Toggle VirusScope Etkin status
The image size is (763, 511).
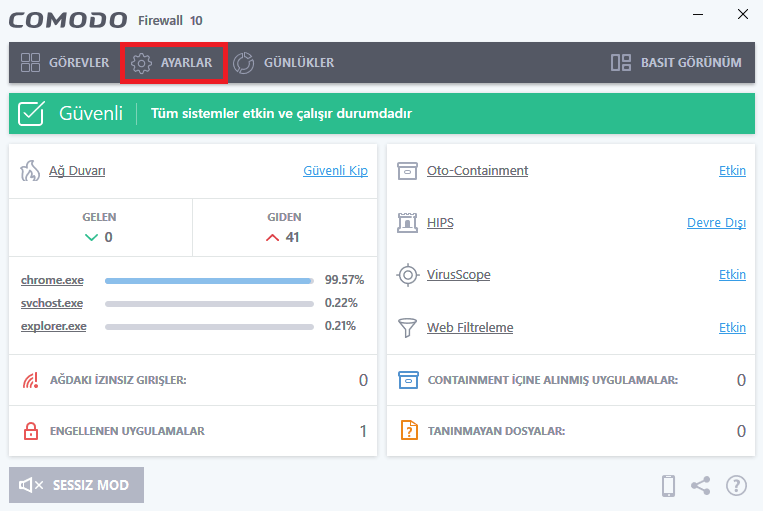732,275
